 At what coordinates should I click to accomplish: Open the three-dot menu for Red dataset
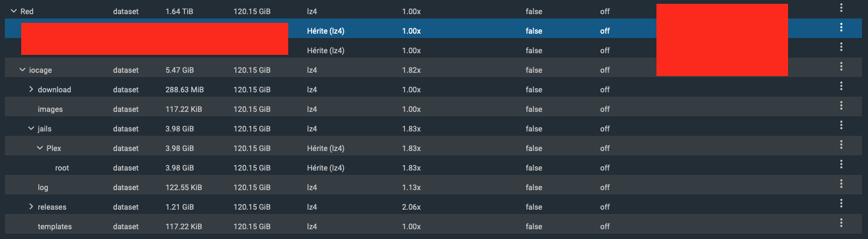[x=841, y=8]
